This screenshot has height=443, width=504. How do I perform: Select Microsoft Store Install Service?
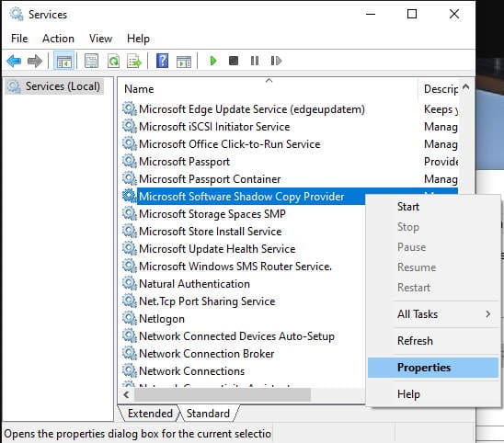[x=211, y=232]
